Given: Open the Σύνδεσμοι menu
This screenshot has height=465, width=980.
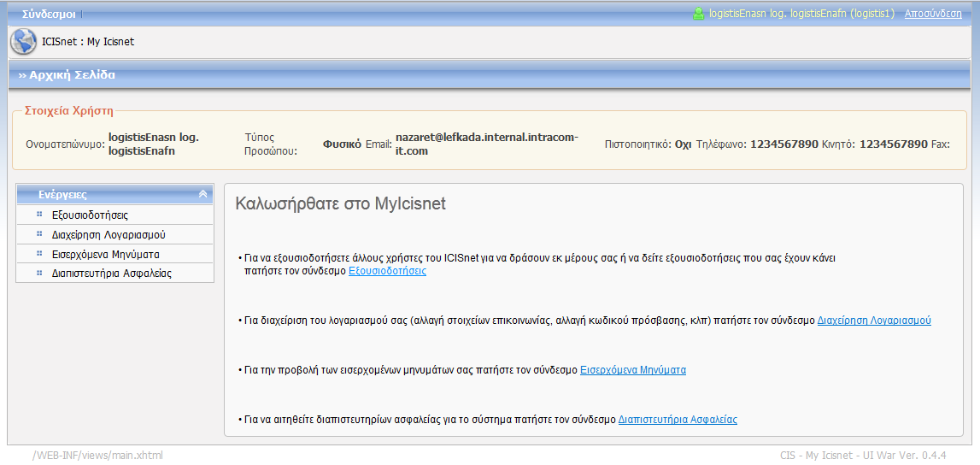Looking at the screenshot, I should 49,14.
